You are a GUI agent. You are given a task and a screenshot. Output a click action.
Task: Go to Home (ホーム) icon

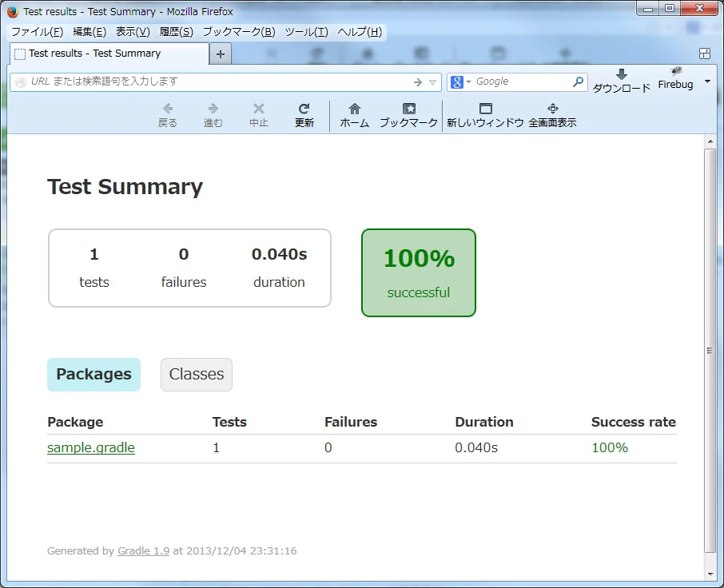[355, 109]
